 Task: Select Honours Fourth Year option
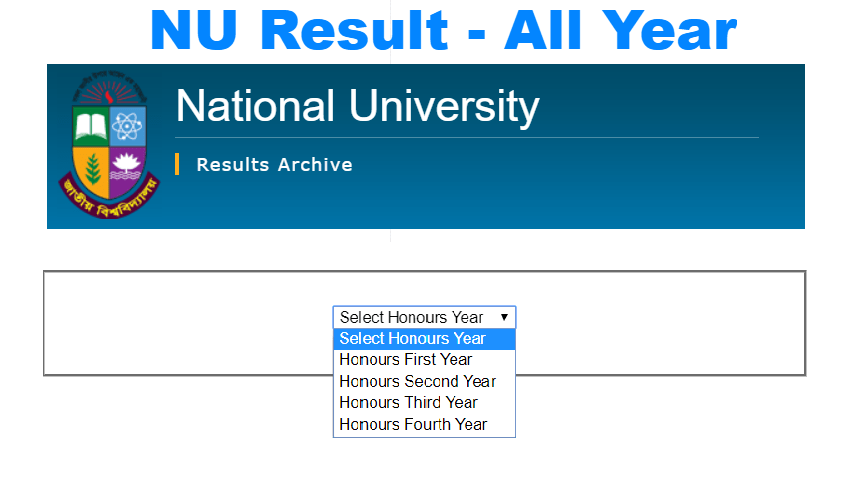pos(413,424)
